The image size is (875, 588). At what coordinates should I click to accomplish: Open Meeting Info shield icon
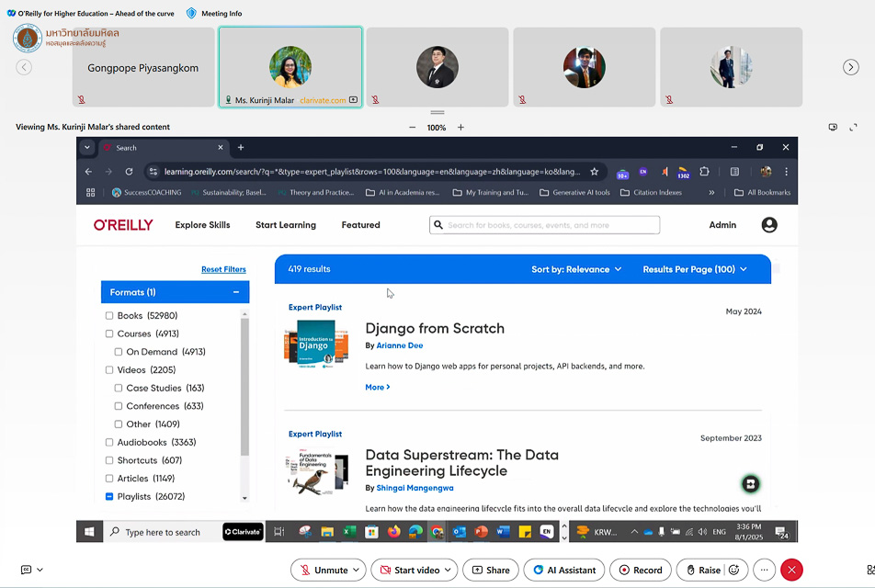(x=191, y=13)
